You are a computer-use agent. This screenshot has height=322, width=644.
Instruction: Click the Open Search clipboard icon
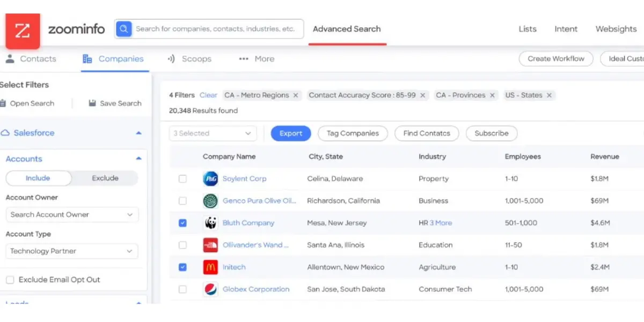point(3,103)
